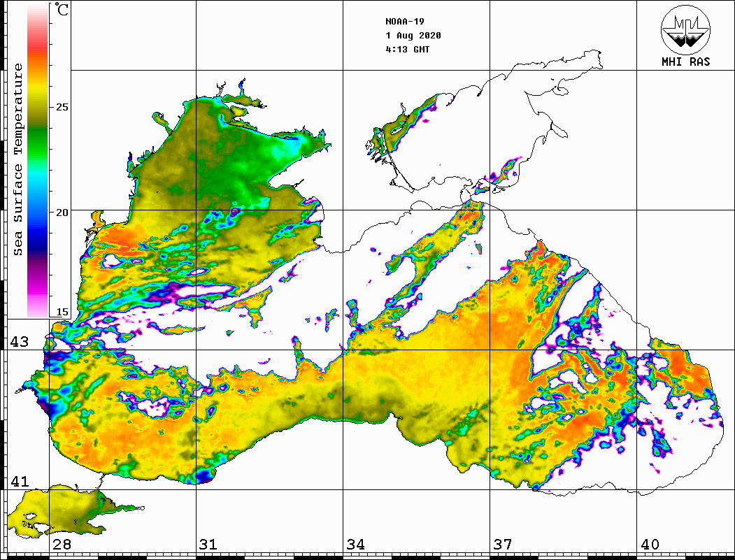
Task: Click the temperature color bar gradient
Action: point(38,161)
